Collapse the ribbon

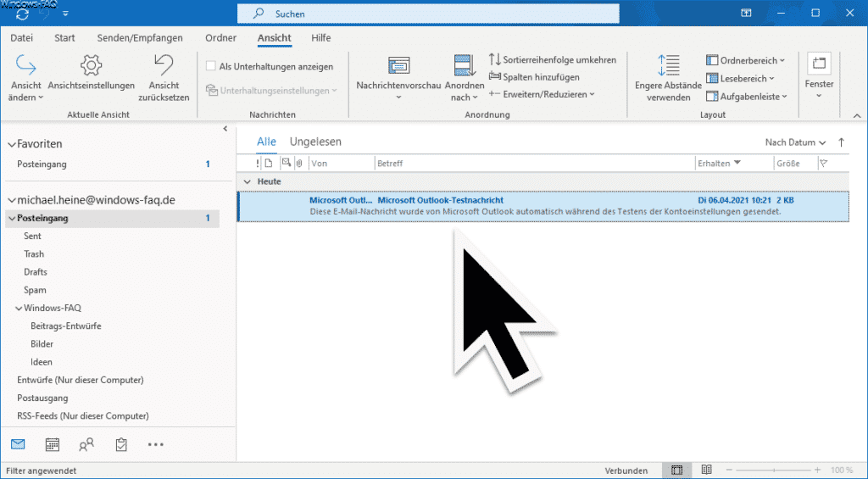coord(857,116)
